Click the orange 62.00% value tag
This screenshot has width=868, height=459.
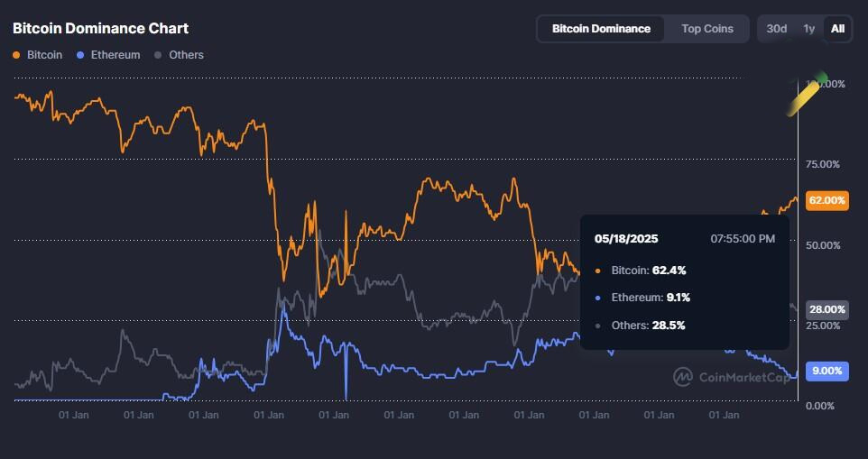click(826, 200)
